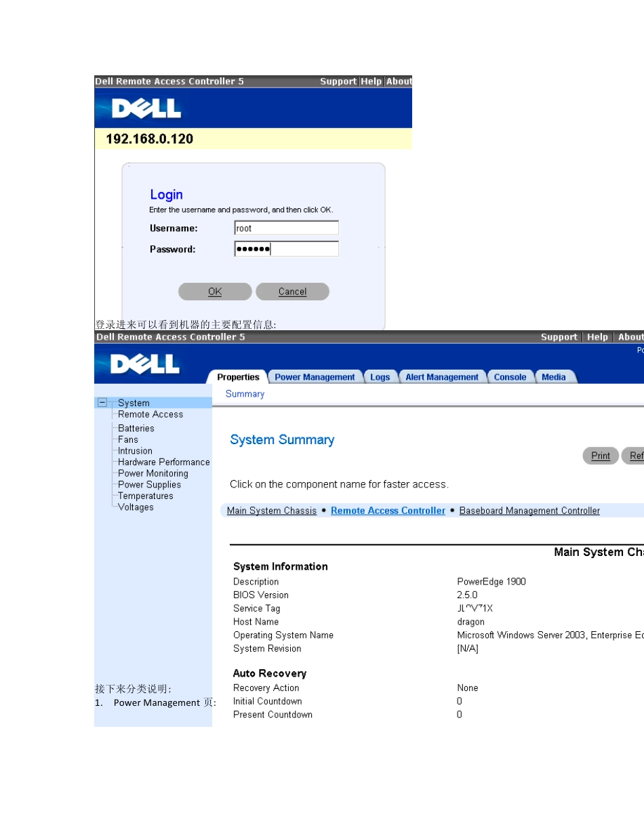Open Hardware Performance in the tree
Viewport: 644px width, 834px height.
pyautogui.click(x=164, y=462)
